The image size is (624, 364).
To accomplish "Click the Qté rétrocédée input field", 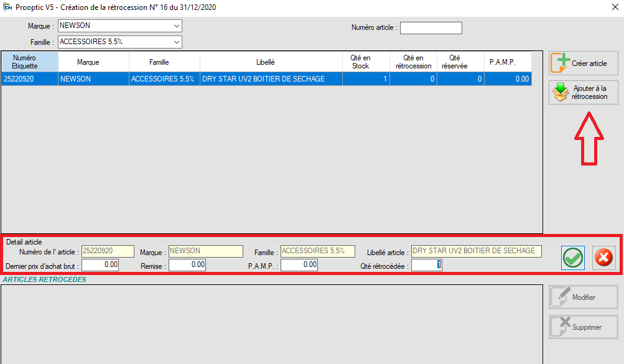I will [427, 265].
